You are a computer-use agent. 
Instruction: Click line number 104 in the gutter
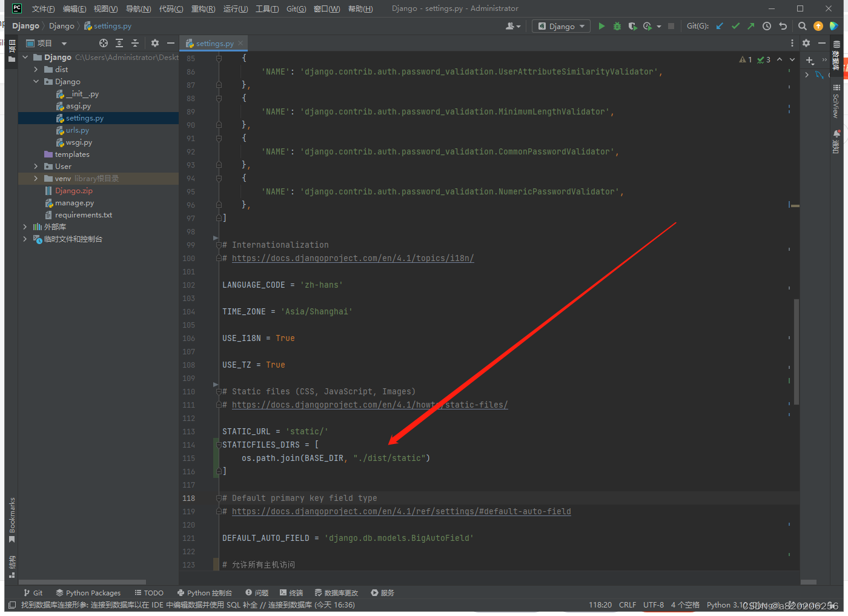(188, 311)
